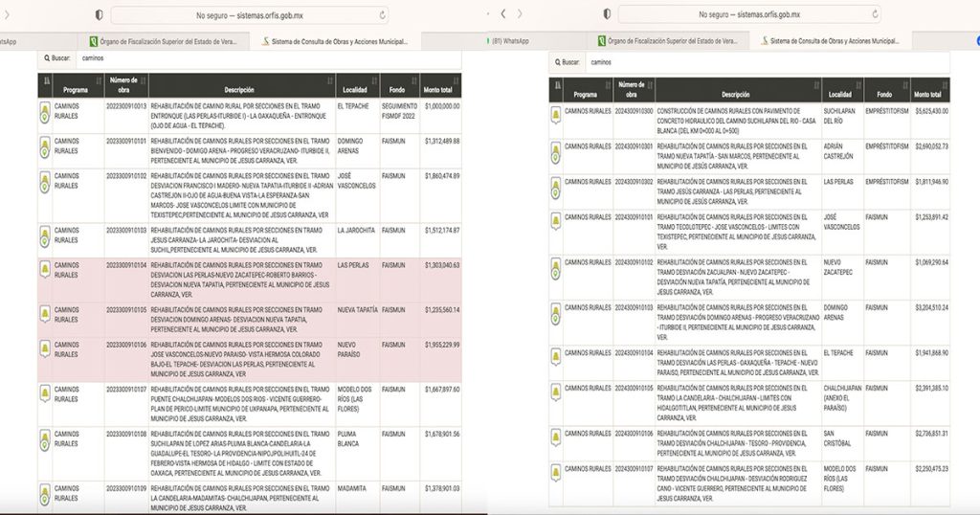Sort by Monto total arrows in right table
The image size is (980, 515).
pos(945,85)
